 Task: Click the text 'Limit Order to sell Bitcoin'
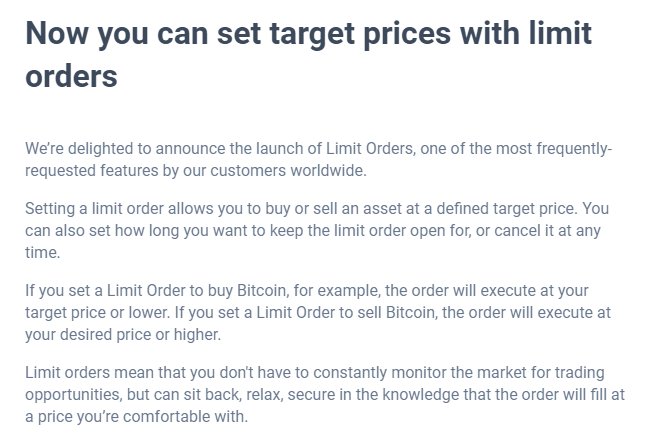[x=345, y=313]
